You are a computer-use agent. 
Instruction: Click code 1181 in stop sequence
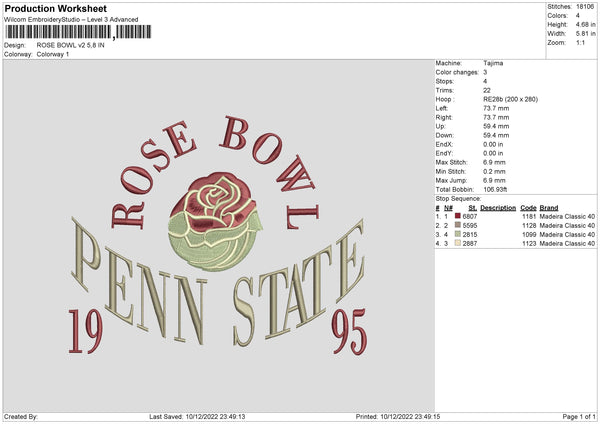(529, 217)
